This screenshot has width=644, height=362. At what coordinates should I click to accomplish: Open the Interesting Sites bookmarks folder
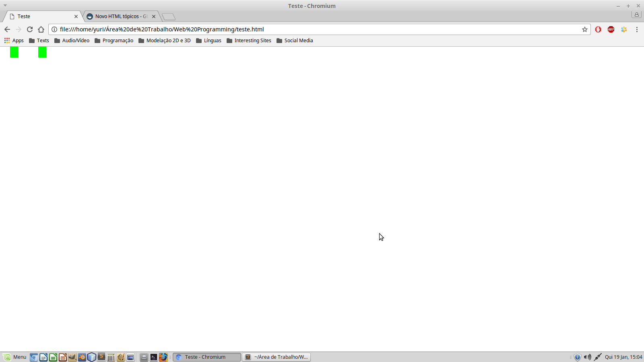pos(249,41)
